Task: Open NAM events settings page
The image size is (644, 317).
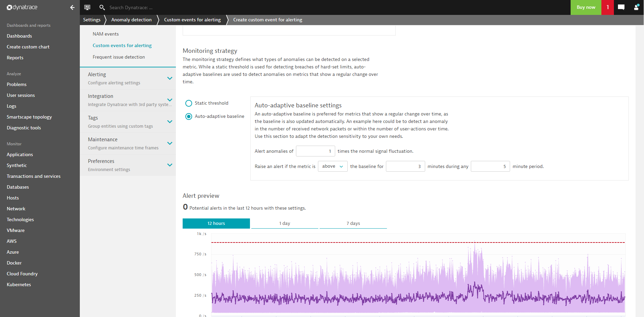Action: pyautogui.click(x=106, y=34)
